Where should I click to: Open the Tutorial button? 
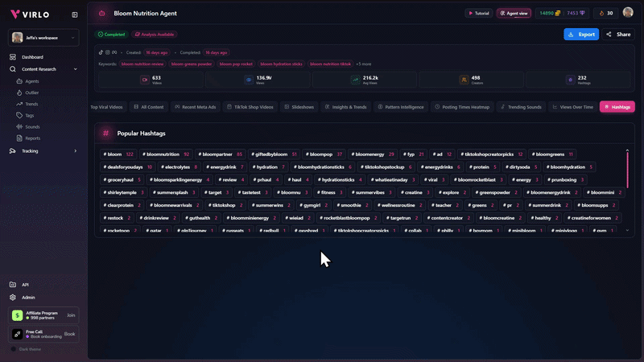[479, 13]
